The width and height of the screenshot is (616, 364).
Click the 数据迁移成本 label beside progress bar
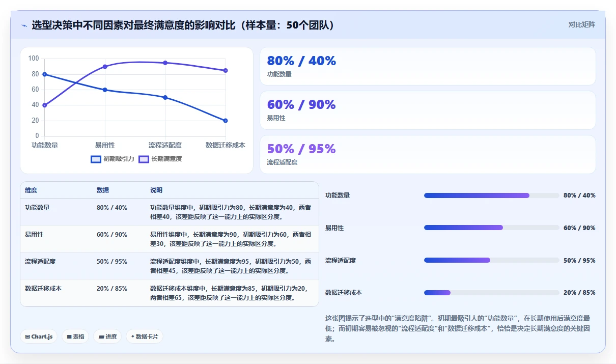344,293
